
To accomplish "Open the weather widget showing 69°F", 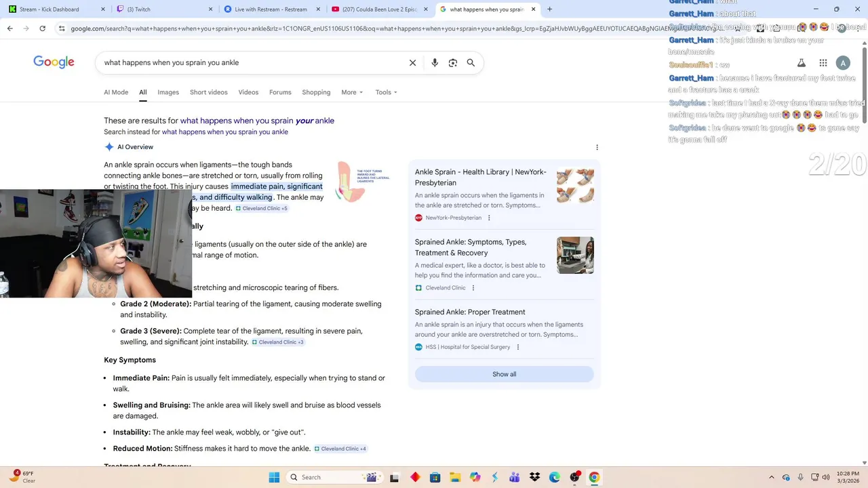I will coord(23,477).
